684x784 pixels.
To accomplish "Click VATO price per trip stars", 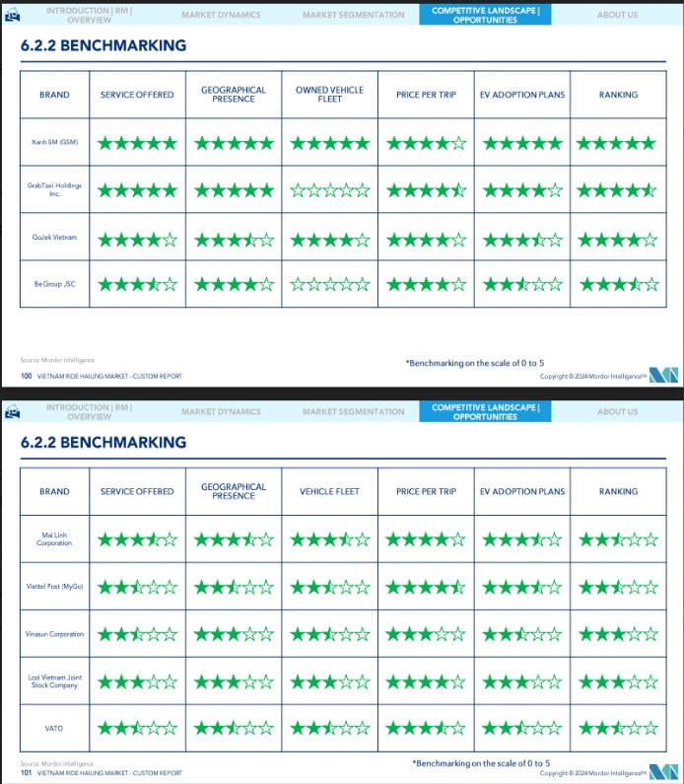I will 426,728.
